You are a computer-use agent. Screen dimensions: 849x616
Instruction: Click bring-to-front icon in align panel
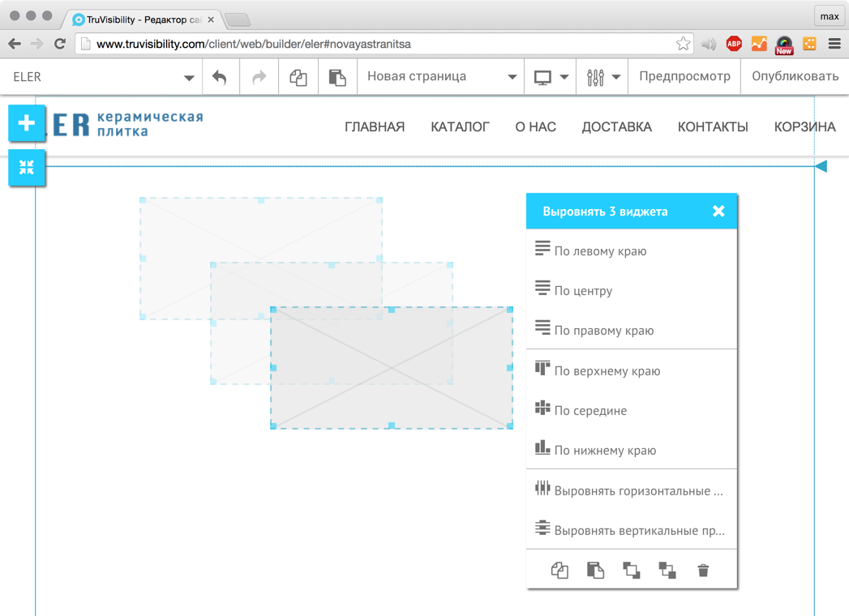(x=632, y=570)
